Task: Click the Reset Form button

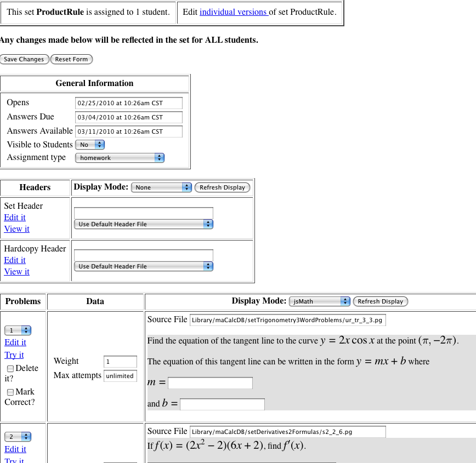Action: pos(71,59)
